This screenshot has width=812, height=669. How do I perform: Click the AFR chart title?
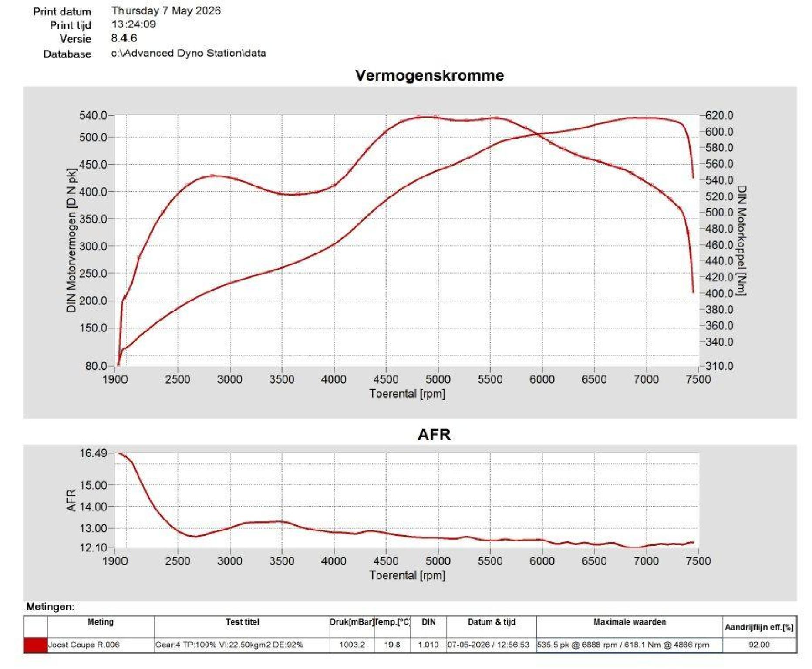click(x=434, y=435)
